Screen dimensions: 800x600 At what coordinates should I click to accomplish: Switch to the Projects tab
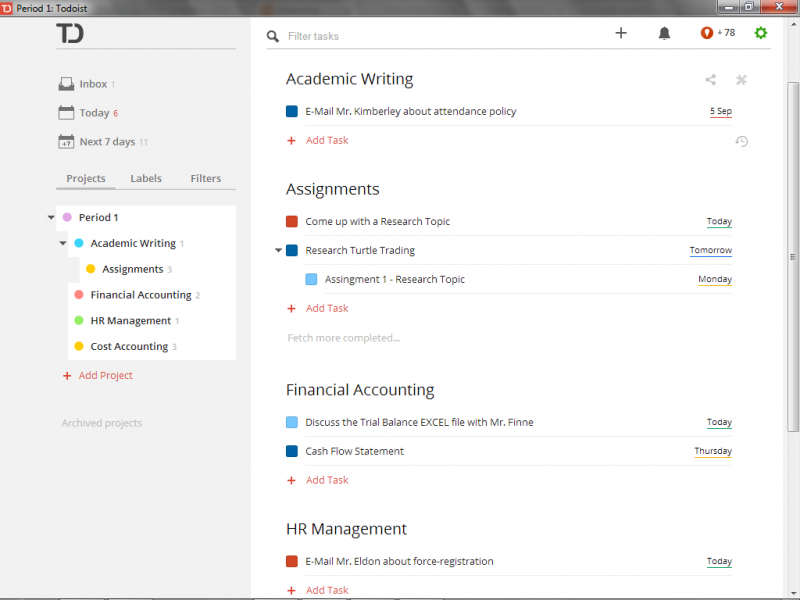pyautogui.click(x=86, y=179)
